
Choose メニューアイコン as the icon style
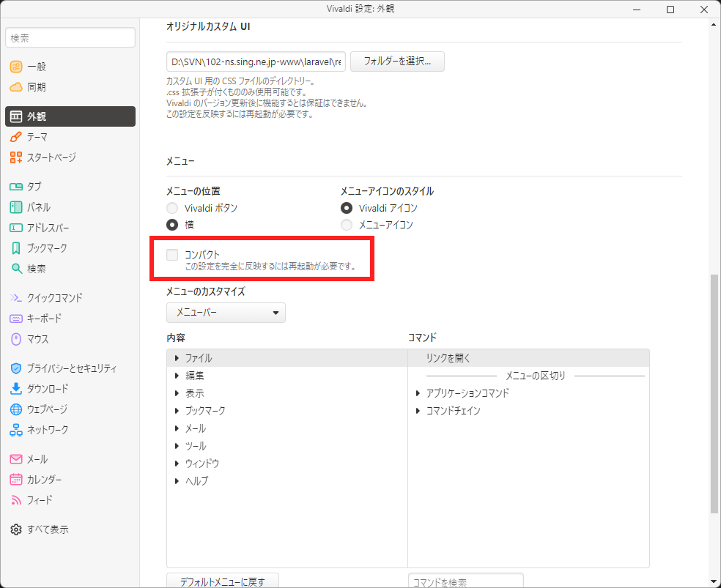[346, 225]
